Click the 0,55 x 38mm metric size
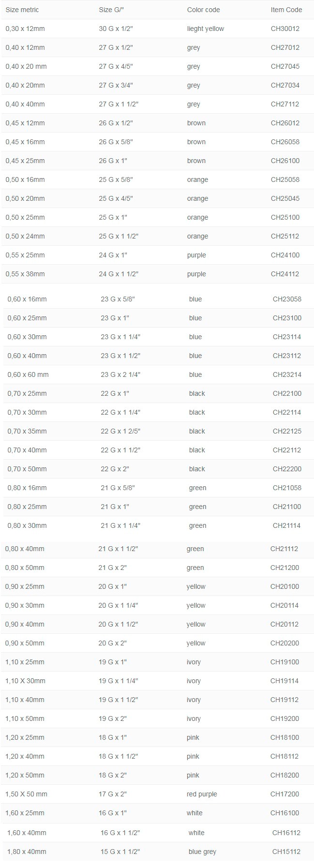Viewport: 314px width, 868px height. [x=25, y=274]
